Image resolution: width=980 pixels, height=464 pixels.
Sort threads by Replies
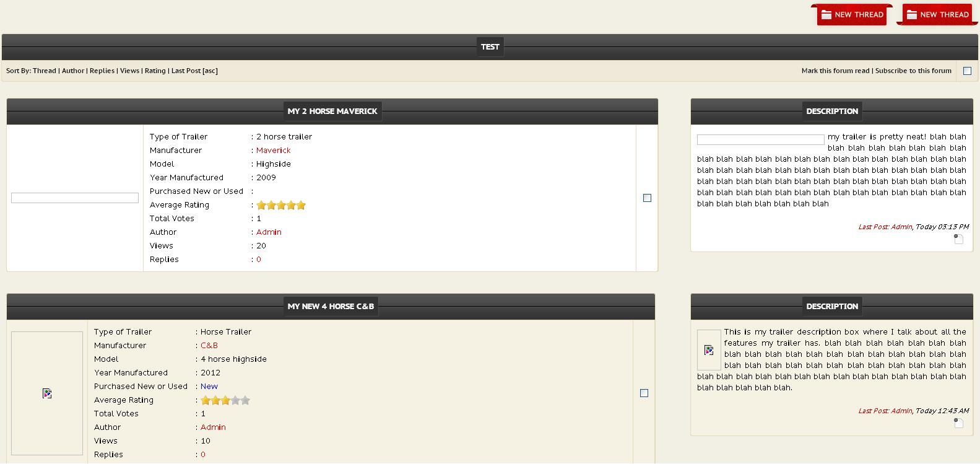click(x=102, y=71)
